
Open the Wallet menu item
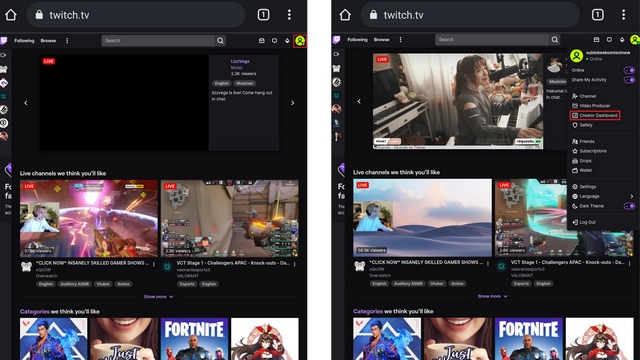click(582, 170)
